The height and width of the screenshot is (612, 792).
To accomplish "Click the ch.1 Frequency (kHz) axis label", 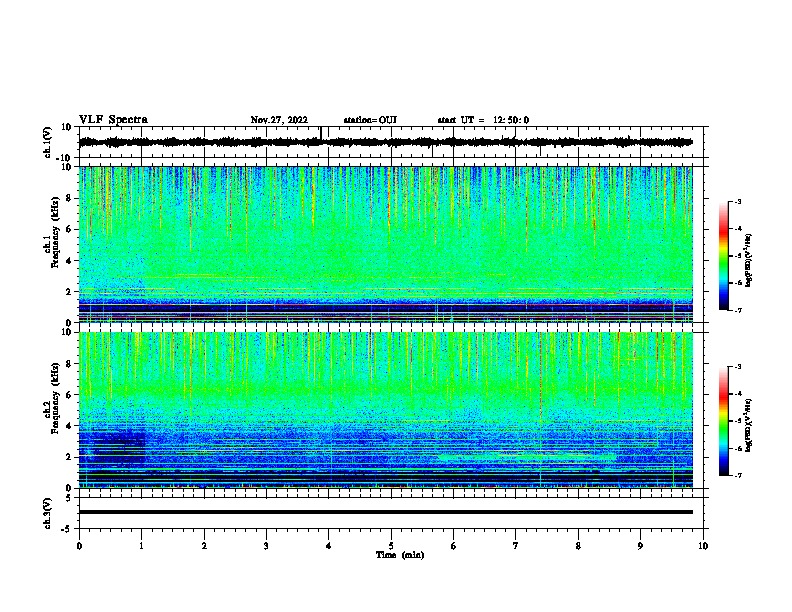I will click(x=52, y=232).
